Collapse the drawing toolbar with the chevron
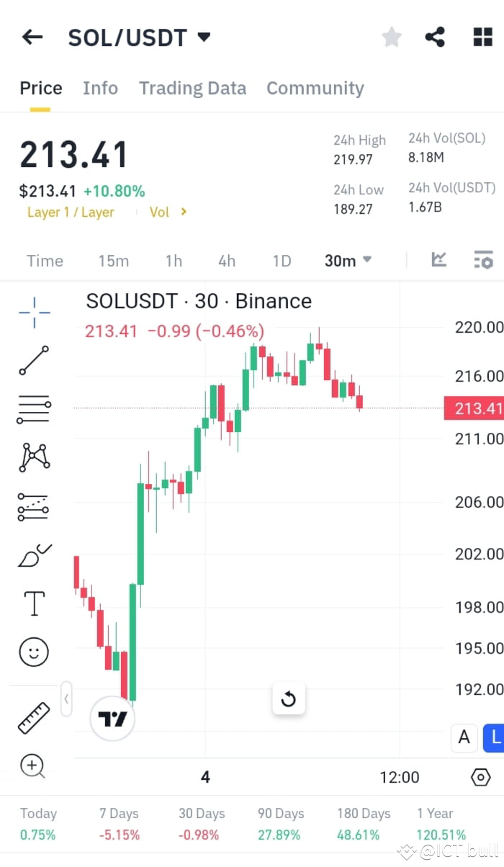 coord(66,698)
